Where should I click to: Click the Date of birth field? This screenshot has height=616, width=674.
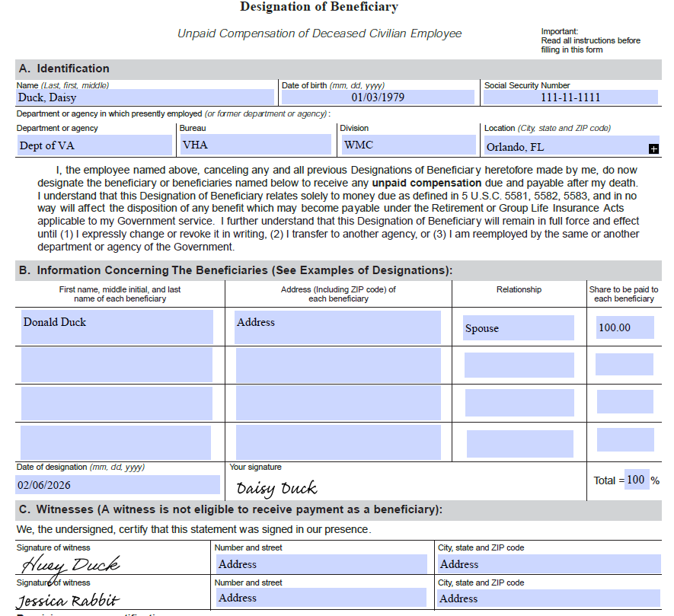[x=378, y=97]
